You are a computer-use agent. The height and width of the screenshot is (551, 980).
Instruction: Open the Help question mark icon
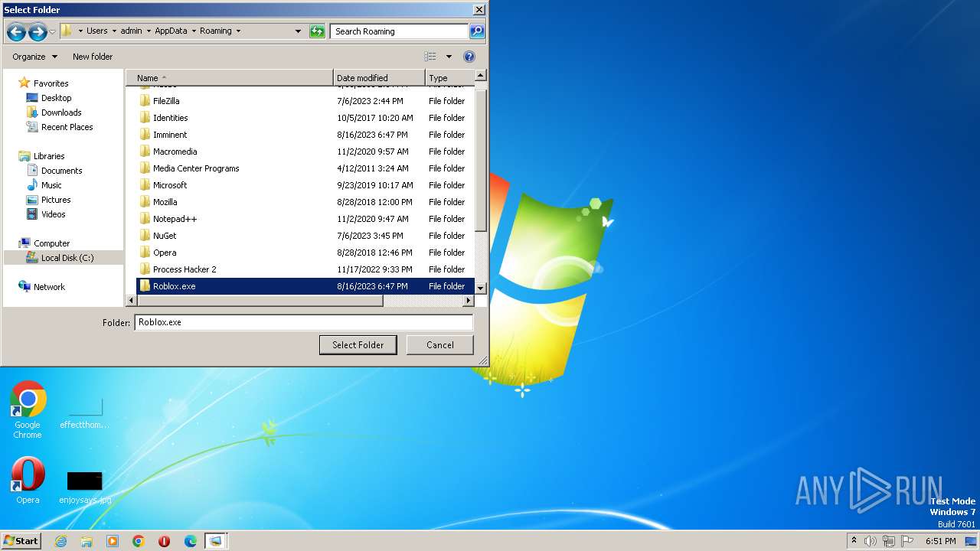point(469,57)
